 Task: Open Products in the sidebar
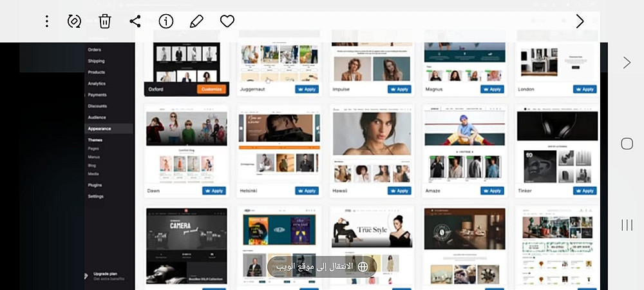point(96,72)
